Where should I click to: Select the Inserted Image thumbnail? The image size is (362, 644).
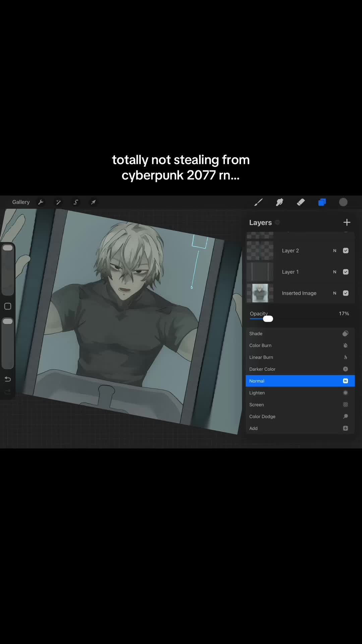click(260, 293)
